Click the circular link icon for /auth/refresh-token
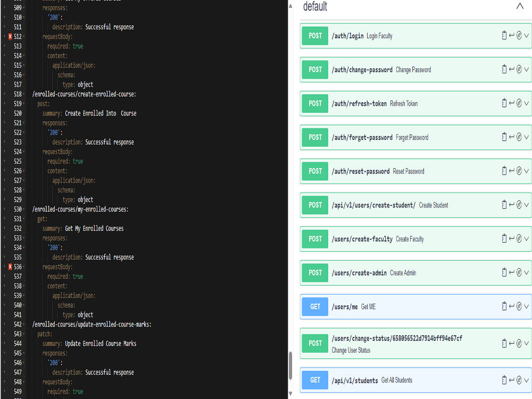 [519, 103]
